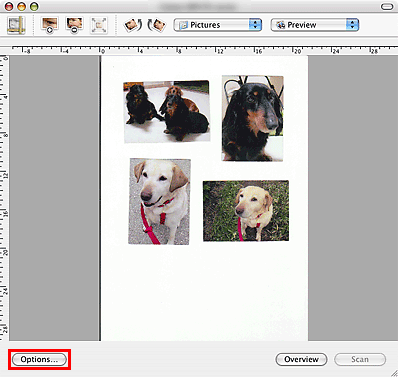Select the Labrador on grass photo
Viewport: 398px width, 377px height.
(246, 211)
